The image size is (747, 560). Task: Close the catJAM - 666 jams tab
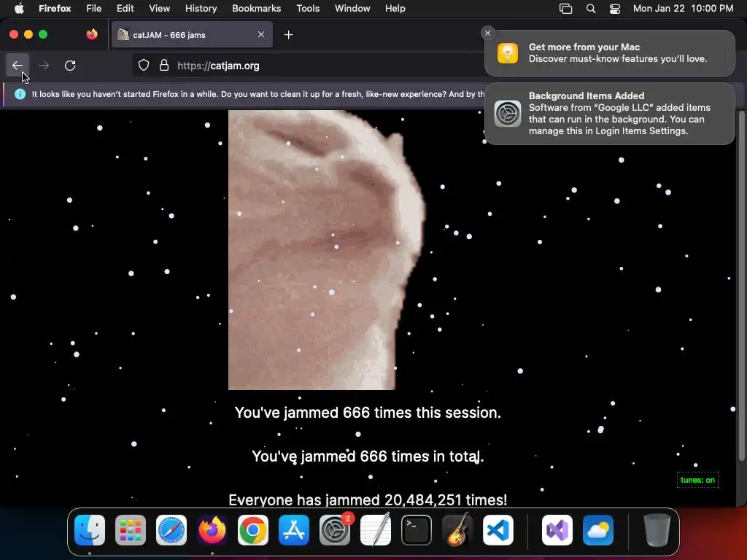261,34
